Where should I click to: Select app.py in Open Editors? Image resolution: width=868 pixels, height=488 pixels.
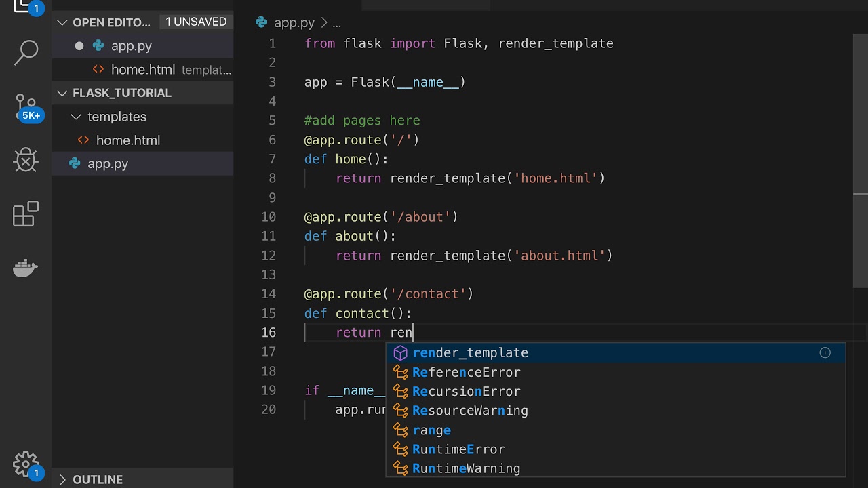[x=142, y=46]
